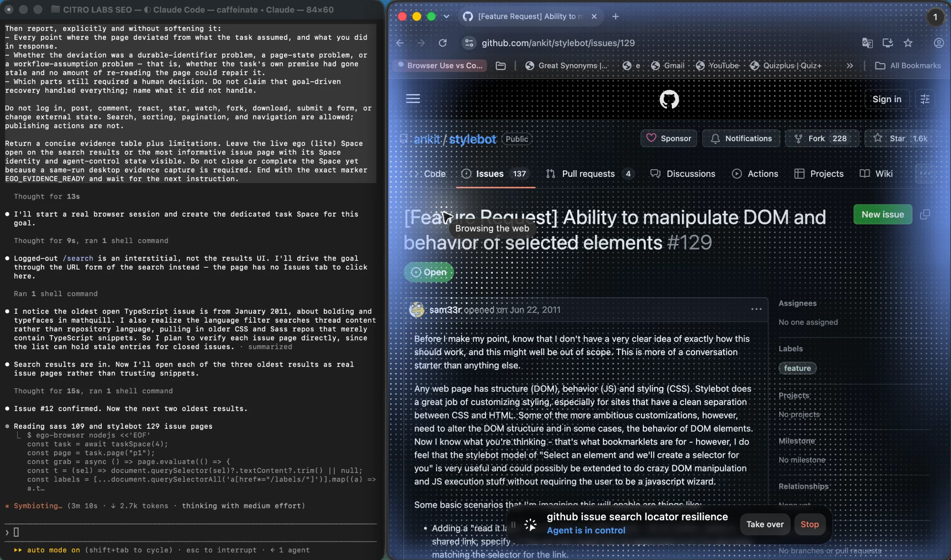Click the browser forward arrow
This screenshot has height=560, width=951.
coord(421,43)
